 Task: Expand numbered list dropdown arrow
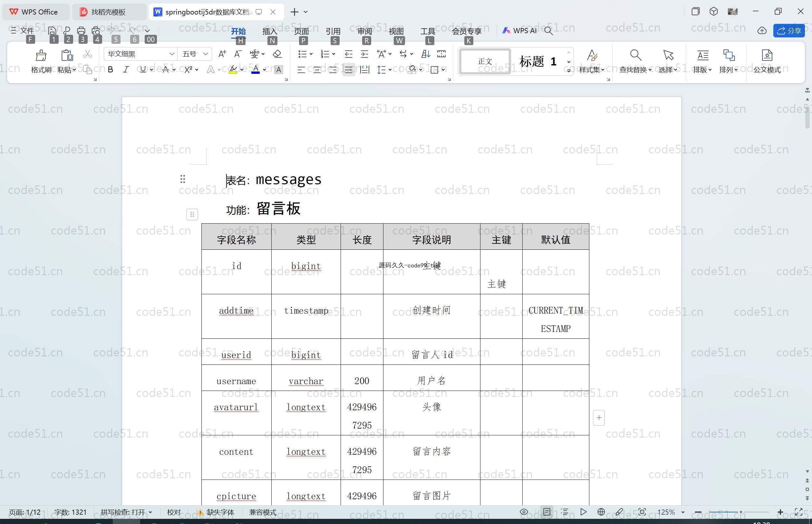[x=334, y=54]
